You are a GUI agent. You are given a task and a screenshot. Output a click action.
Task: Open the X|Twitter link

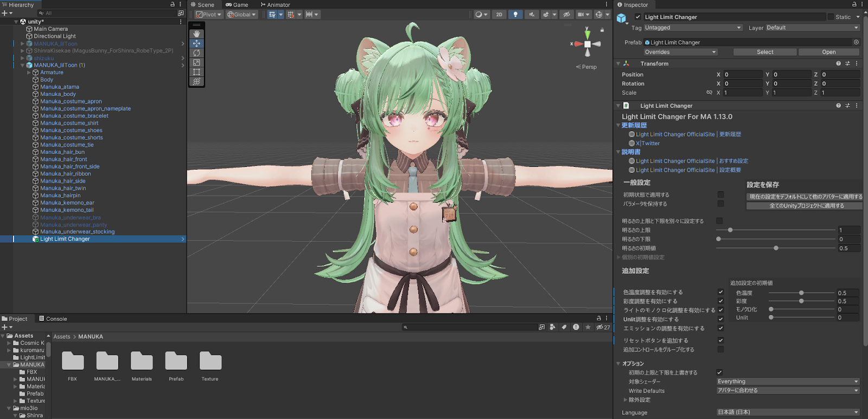pyautogui.click(x=648, y=144)
